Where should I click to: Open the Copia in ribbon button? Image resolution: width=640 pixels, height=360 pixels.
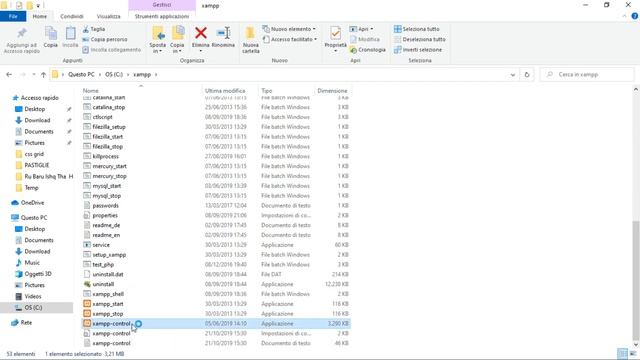click(177, 40)
